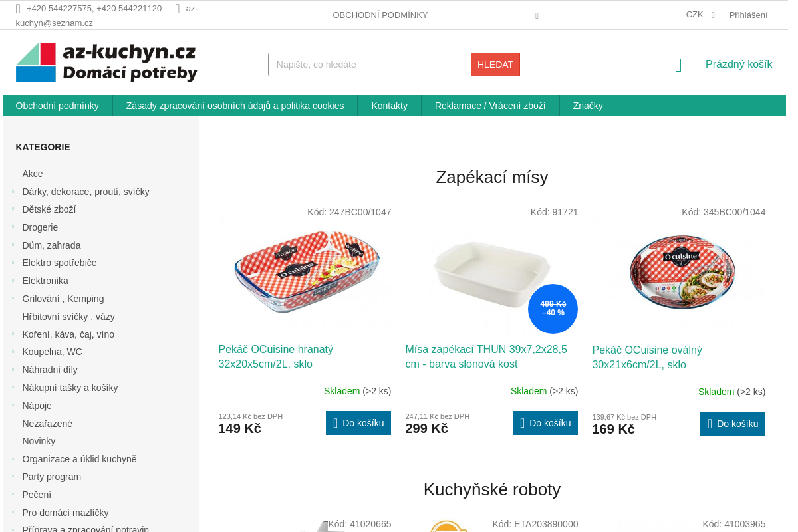This screenshot has height=532, width=798.
Task: Click the shopping cart icon in header
Action: tap(678, 65)
